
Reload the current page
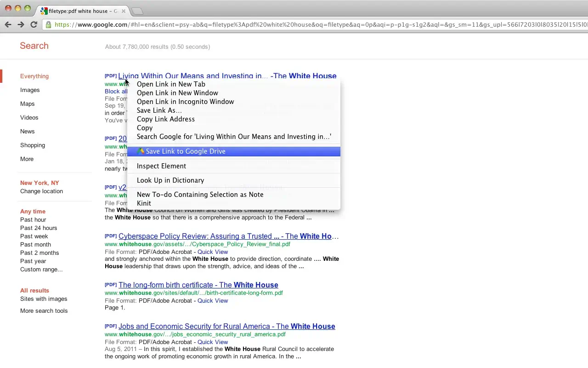pos(34,24)
